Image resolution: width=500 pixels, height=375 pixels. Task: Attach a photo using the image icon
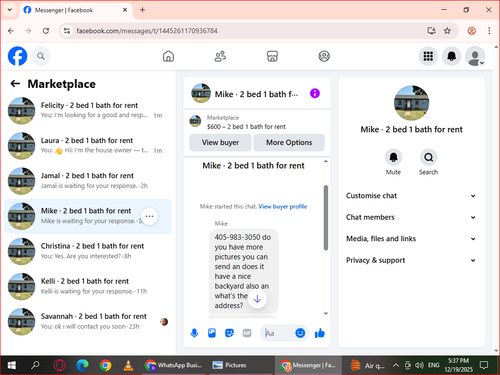point(212,333)
